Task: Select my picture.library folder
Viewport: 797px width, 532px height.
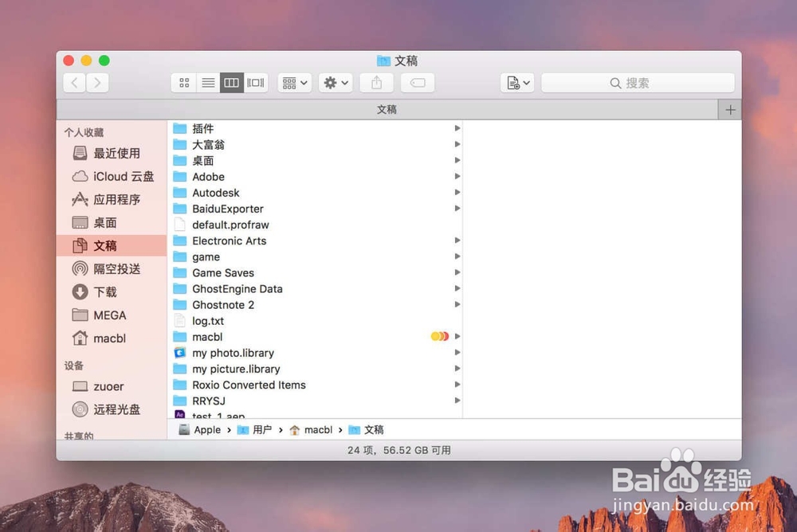Action: [x=315, y=369]
